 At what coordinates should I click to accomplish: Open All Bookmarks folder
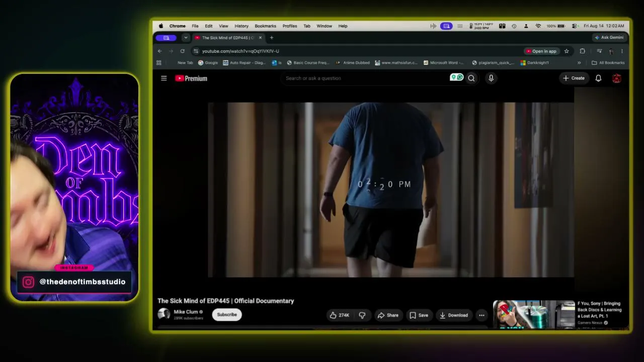[x=608, y=63]
